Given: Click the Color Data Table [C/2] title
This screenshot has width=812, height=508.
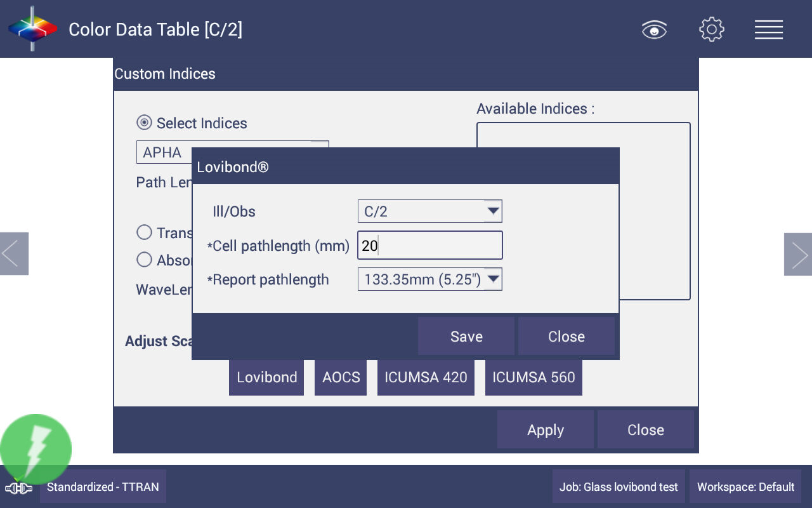Looking at the screenshot, I should [x=155, y=29].
